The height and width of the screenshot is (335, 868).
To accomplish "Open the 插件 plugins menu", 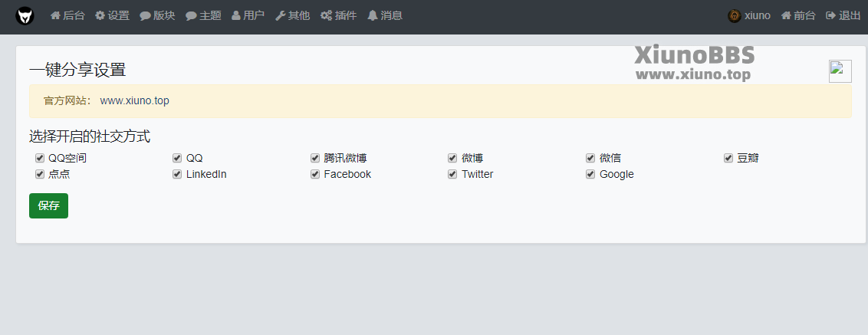I will [x=338, y=15].
